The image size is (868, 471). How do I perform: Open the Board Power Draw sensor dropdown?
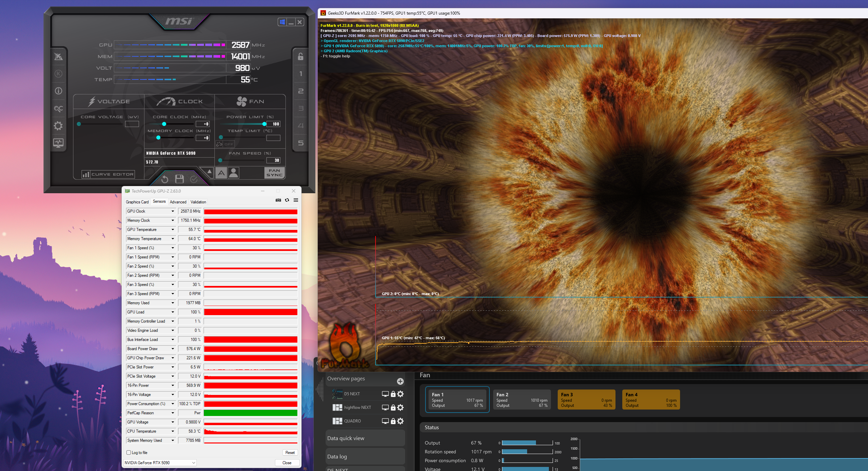[x=173, y=349]
